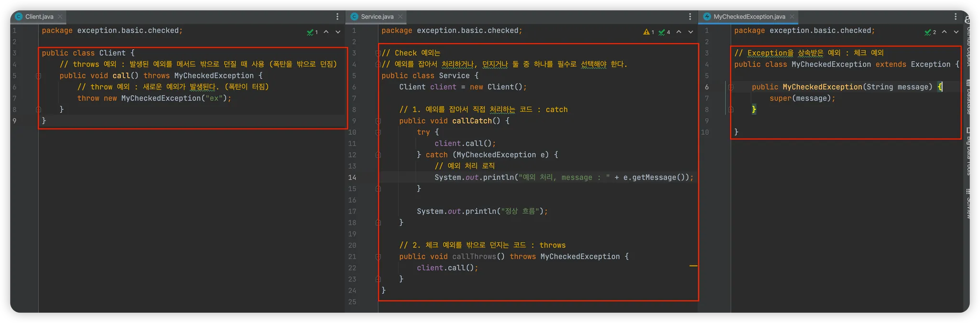Go to previous highlighted error in MyCheckedException.java
The height and width of the screenshot is (323, 980).
tap(945, 32)
